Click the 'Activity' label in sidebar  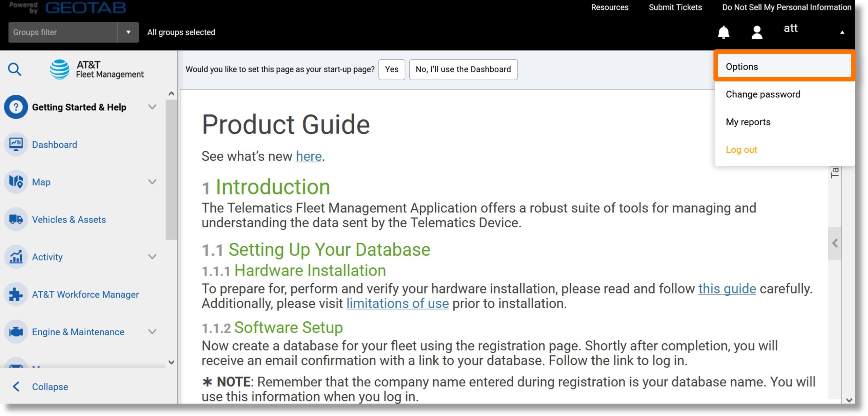(47, 257)
